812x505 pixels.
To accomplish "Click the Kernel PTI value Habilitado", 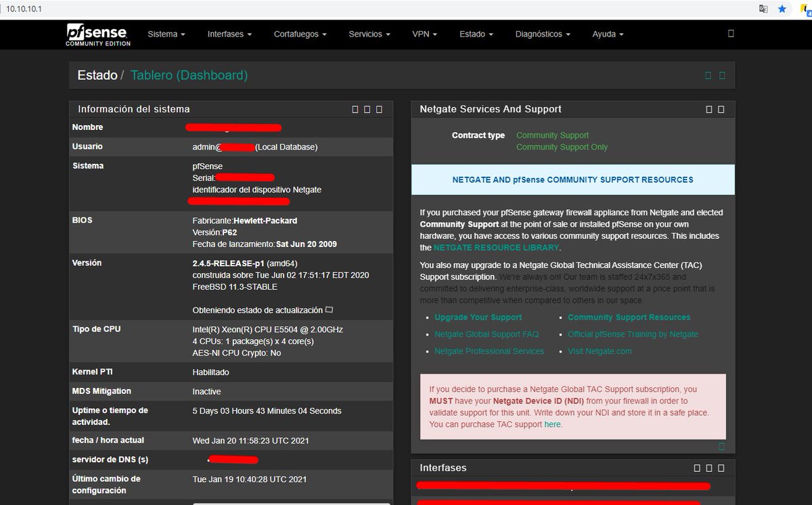I will pos(210,372).
